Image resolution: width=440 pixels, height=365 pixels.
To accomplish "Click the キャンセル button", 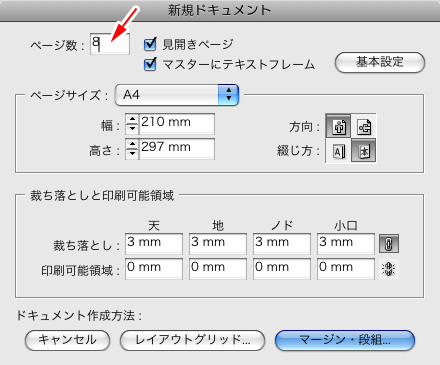I will (67, 340).
